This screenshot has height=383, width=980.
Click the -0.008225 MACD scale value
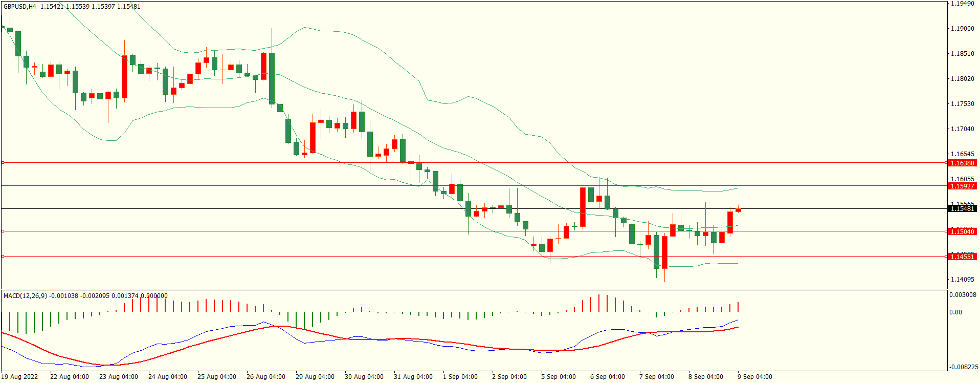point(964,367)
